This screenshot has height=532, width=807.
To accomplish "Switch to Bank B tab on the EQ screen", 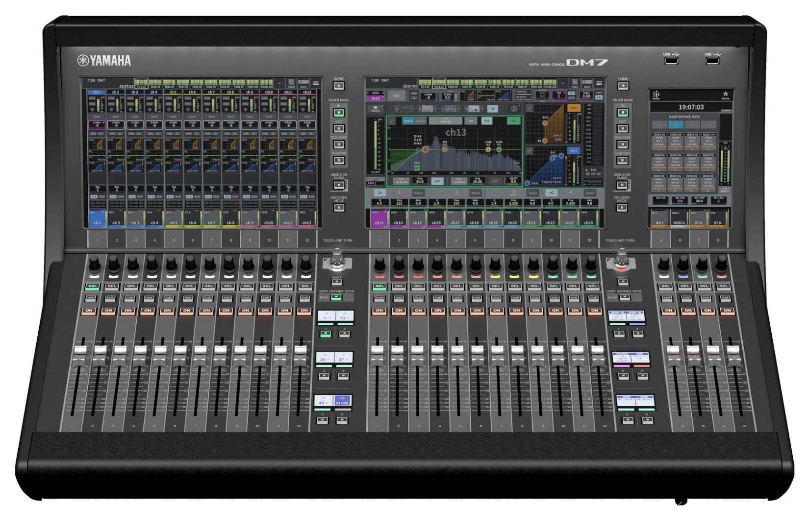I will [421, 121].
